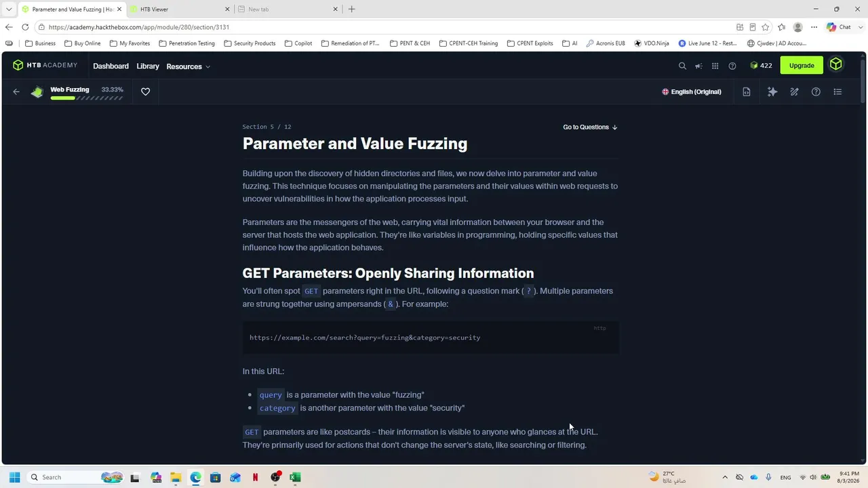Open the table of contents list icon

pos(837,91)
